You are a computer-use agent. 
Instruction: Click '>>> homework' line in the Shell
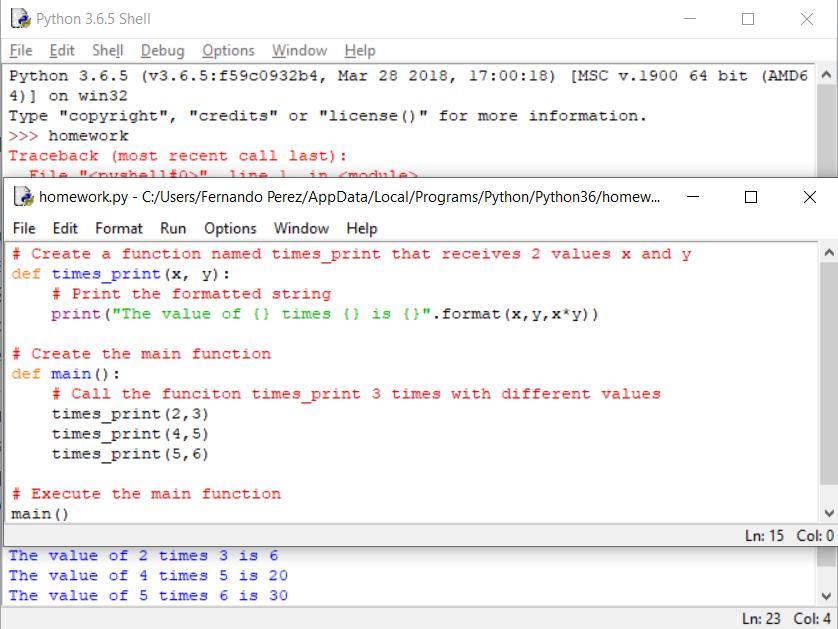coord(68,136)
